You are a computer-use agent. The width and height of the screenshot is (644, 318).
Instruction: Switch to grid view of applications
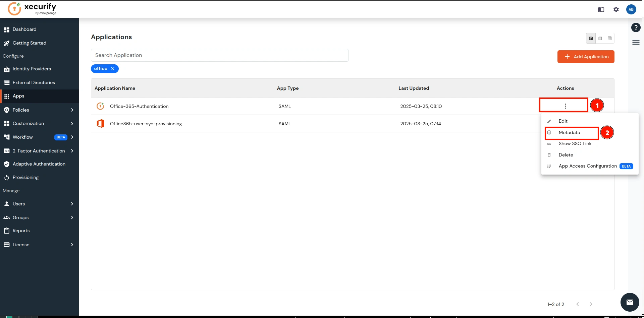coord(610,38)
